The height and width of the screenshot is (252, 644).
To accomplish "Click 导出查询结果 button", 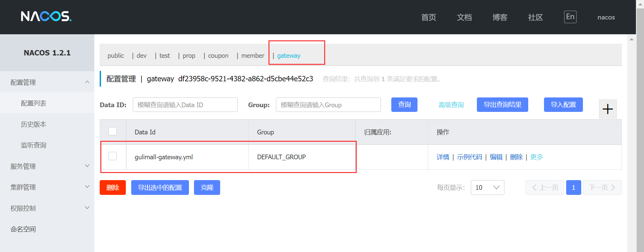I will [502, 104].
